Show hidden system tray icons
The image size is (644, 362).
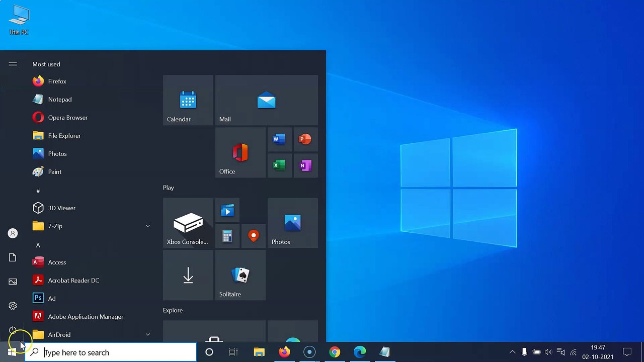[512, 352]
